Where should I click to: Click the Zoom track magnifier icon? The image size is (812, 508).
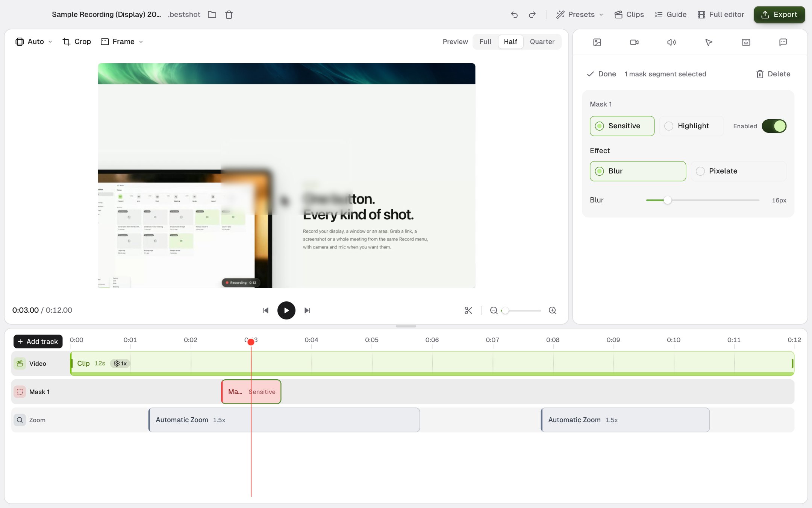[20, 420]
